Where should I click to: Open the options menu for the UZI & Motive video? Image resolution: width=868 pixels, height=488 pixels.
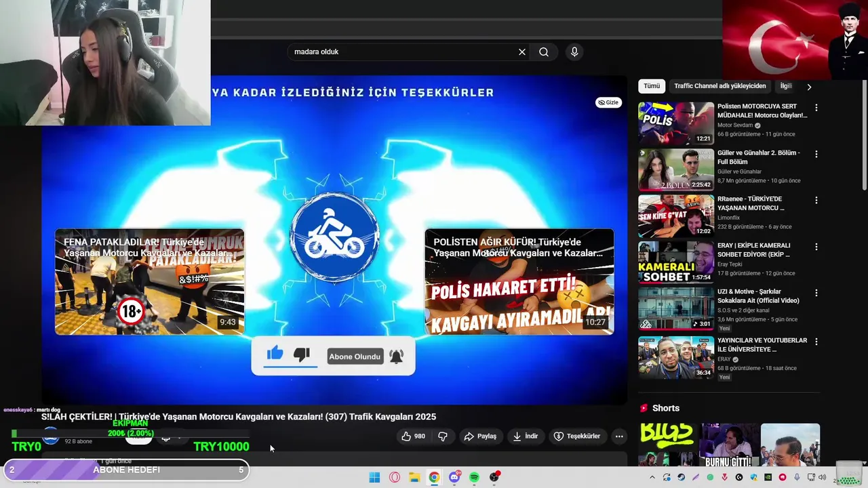coord(816,292)
